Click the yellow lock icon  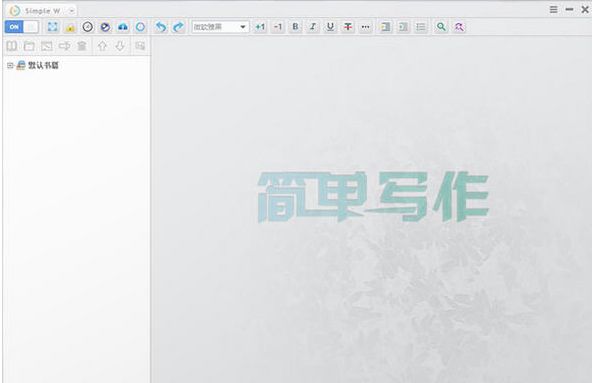pyautogui.click(x=70, y=27)
